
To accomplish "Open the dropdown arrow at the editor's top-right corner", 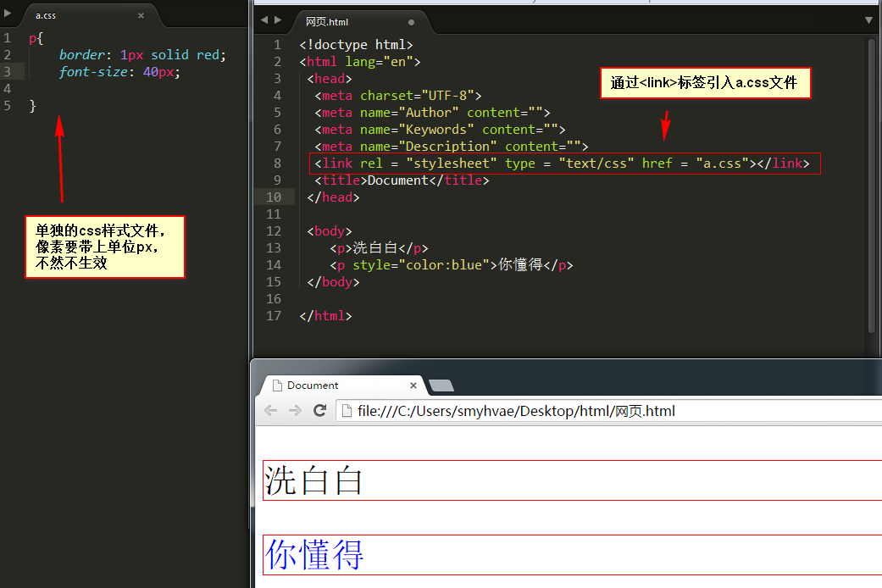I will click(x=868, y=19).
